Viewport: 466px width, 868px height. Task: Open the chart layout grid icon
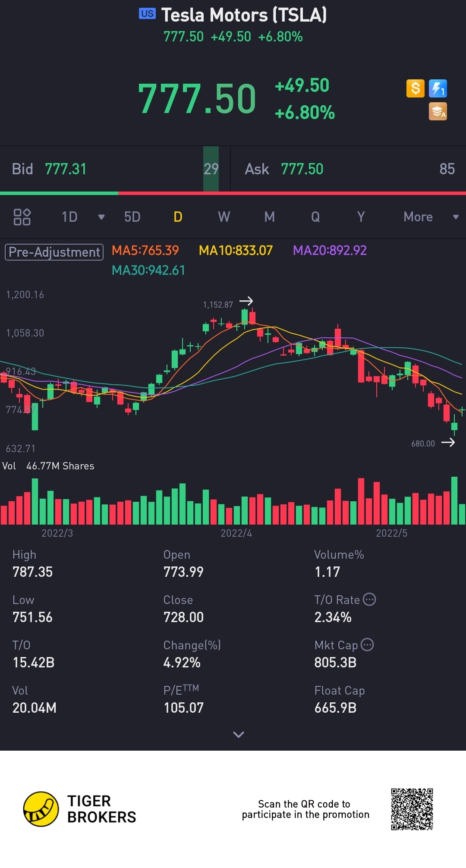point(22,217)
